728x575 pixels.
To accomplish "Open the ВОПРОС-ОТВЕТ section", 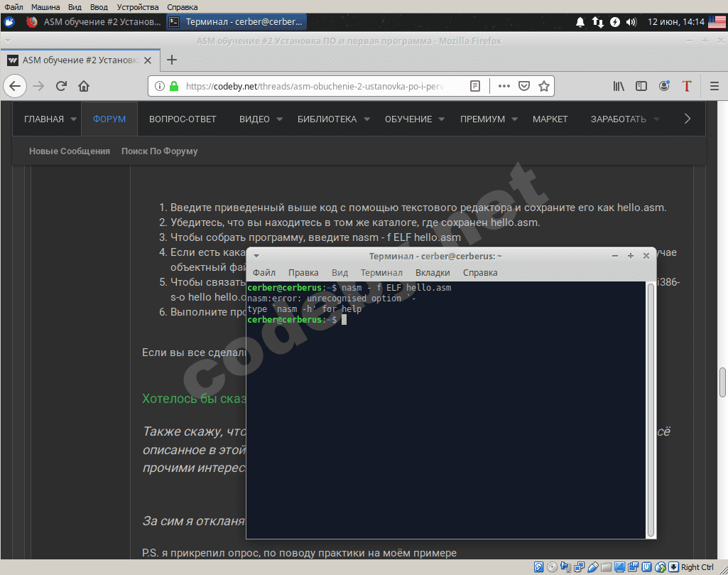I will coord(183,119).
